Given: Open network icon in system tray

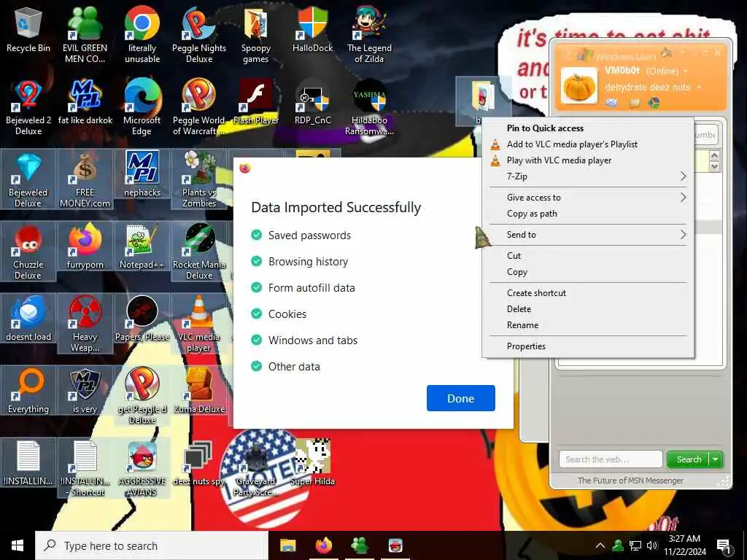Looking at the screenshot, I should [635, 545].
